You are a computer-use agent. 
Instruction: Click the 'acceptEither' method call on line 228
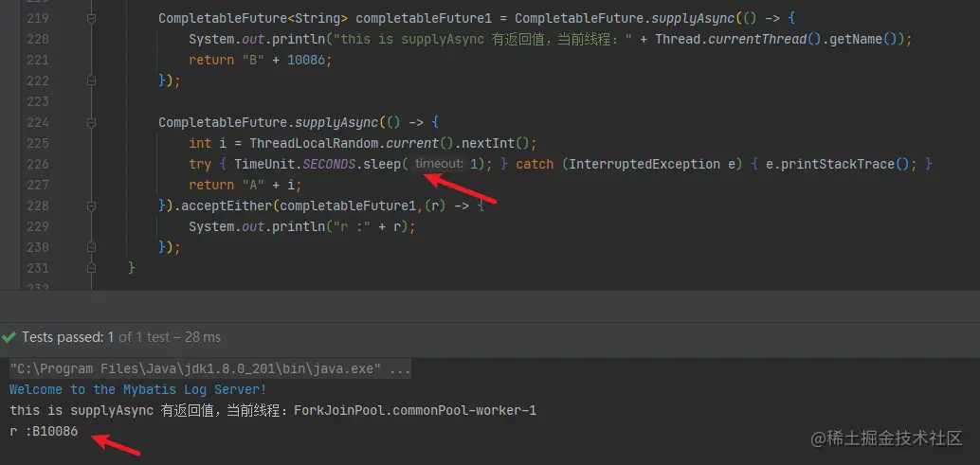227,206
